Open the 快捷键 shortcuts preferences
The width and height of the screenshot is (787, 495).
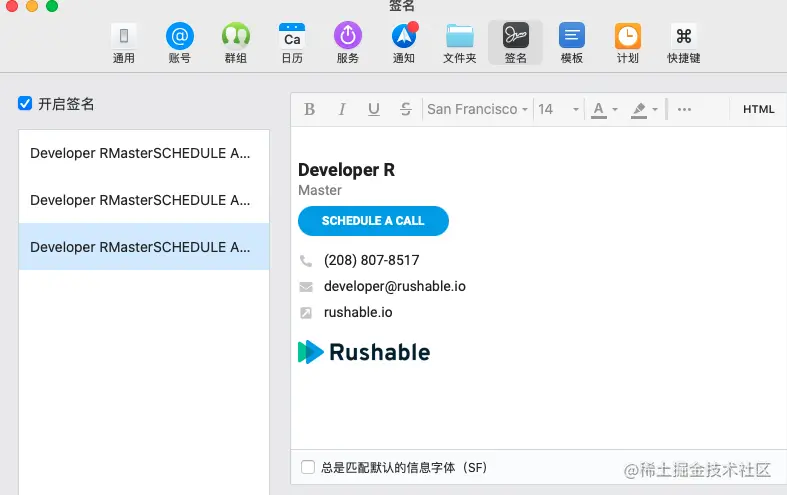pos(684,43)
